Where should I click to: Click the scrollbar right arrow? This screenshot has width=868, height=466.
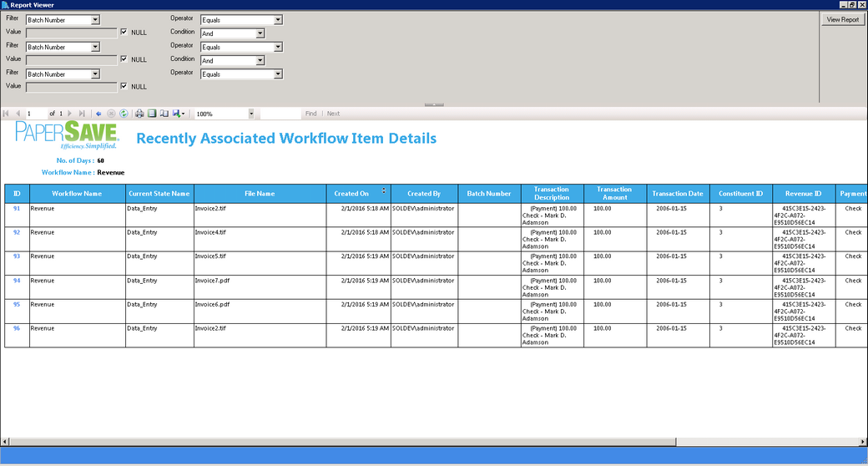[x=863, y=442]
